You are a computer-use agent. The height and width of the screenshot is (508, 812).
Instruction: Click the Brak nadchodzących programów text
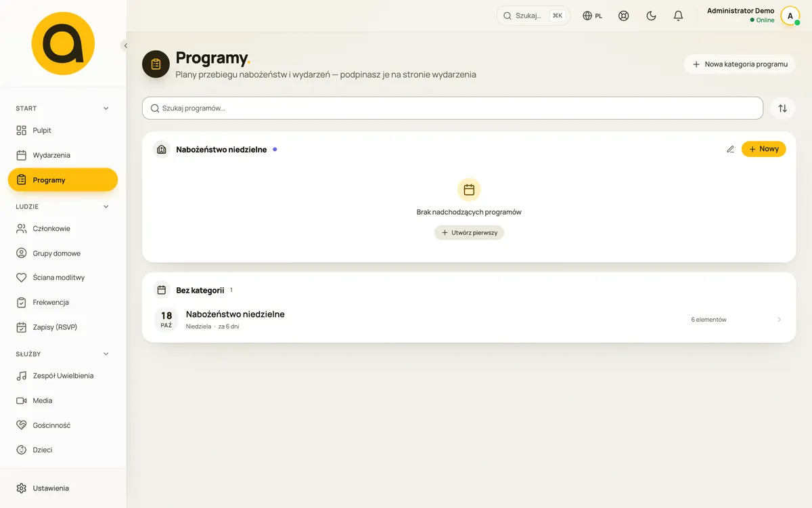click(469, 212)
